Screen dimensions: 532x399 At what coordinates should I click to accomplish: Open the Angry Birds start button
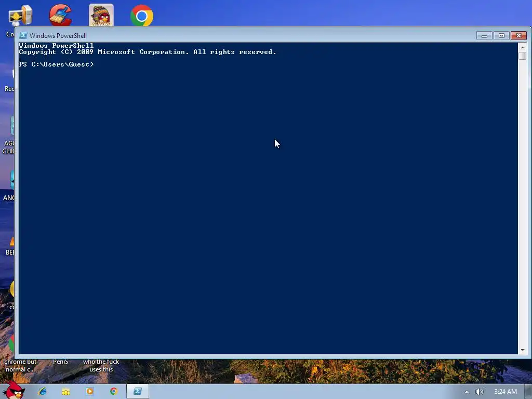(x=14, y=391)
